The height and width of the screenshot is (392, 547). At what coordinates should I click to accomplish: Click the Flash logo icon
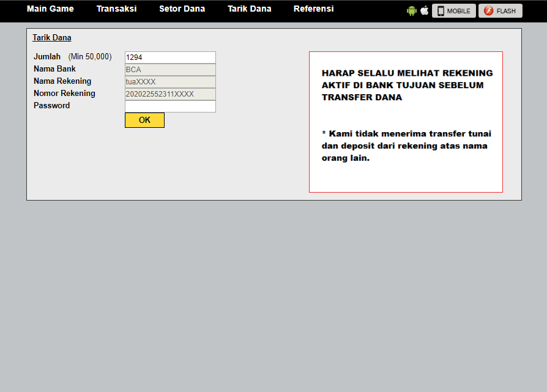pyautogui.click(x=489, y=11)
